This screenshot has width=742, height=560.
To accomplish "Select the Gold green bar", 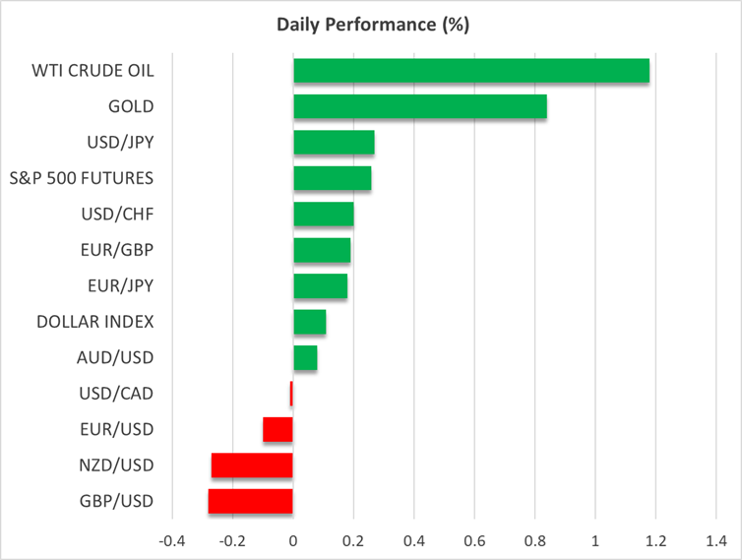I will (x=419, y=107).
